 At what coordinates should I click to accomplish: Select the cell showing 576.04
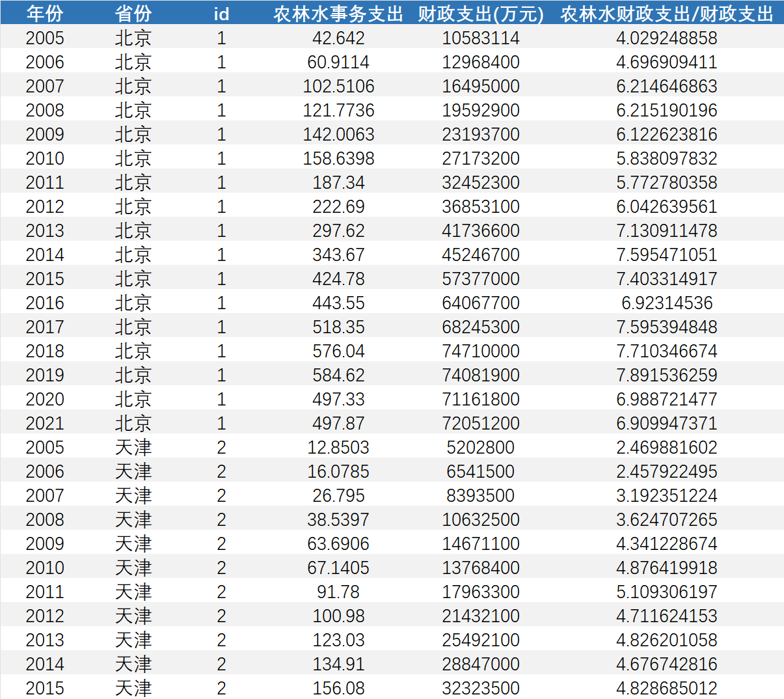[338, 351]
